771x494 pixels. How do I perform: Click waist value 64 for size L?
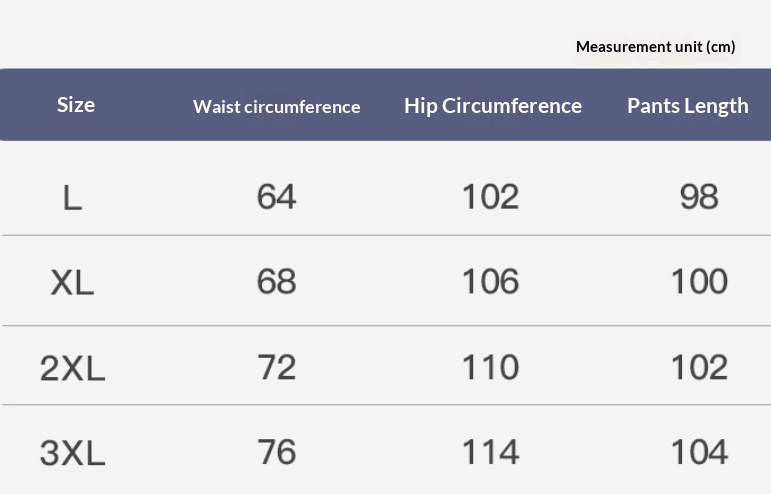(276, 197)
